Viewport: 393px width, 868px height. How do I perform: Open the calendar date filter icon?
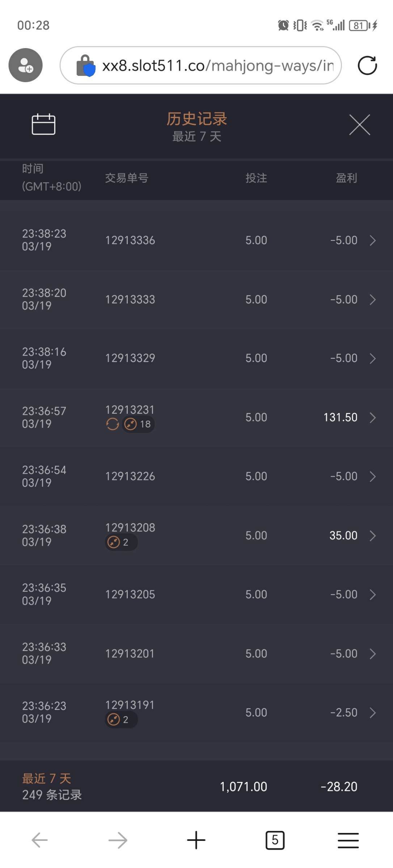43,124
